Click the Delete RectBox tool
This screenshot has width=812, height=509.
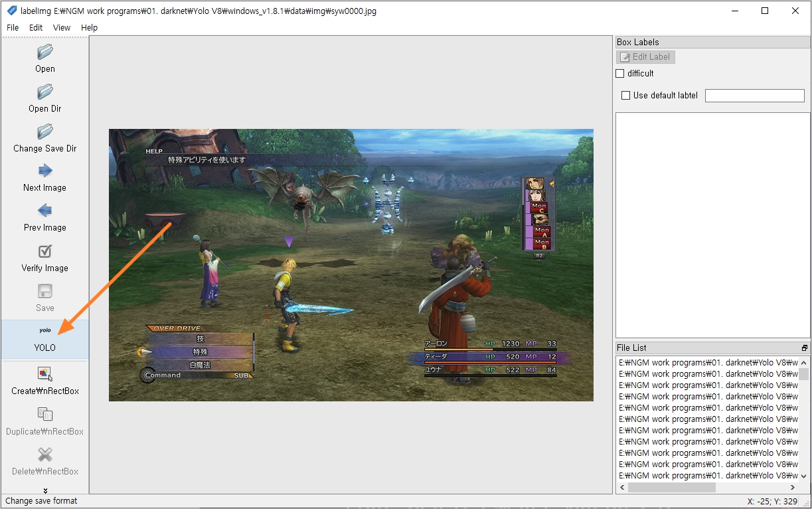pos(45,462)
